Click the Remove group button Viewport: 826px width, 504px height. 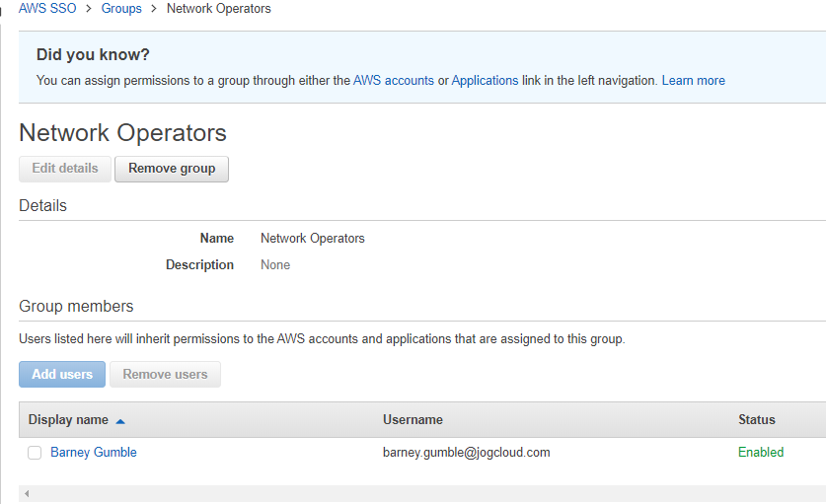click(x=172, y=169)
